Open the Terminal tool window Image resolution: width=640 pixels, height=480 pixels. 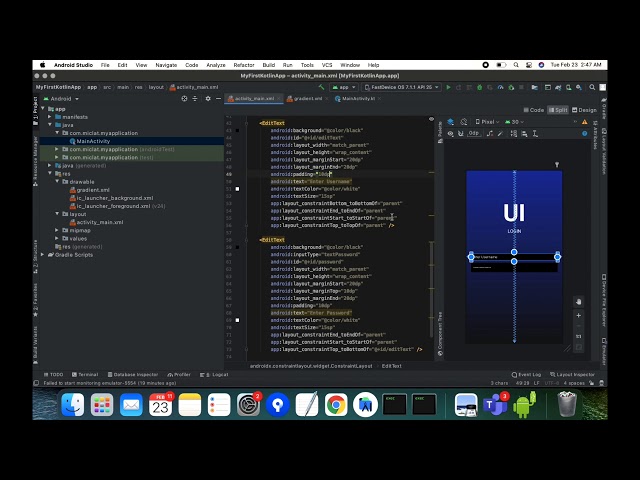(85, 374)
